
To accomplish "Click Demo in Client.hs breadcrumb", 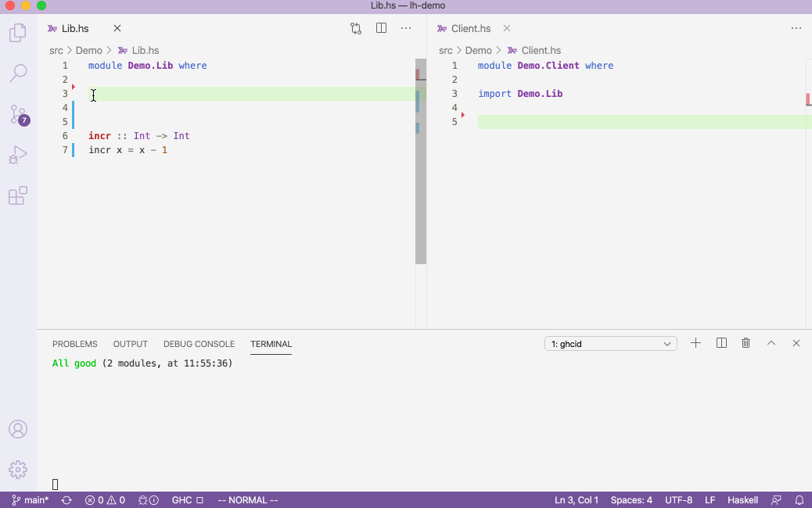I will 479,51.
